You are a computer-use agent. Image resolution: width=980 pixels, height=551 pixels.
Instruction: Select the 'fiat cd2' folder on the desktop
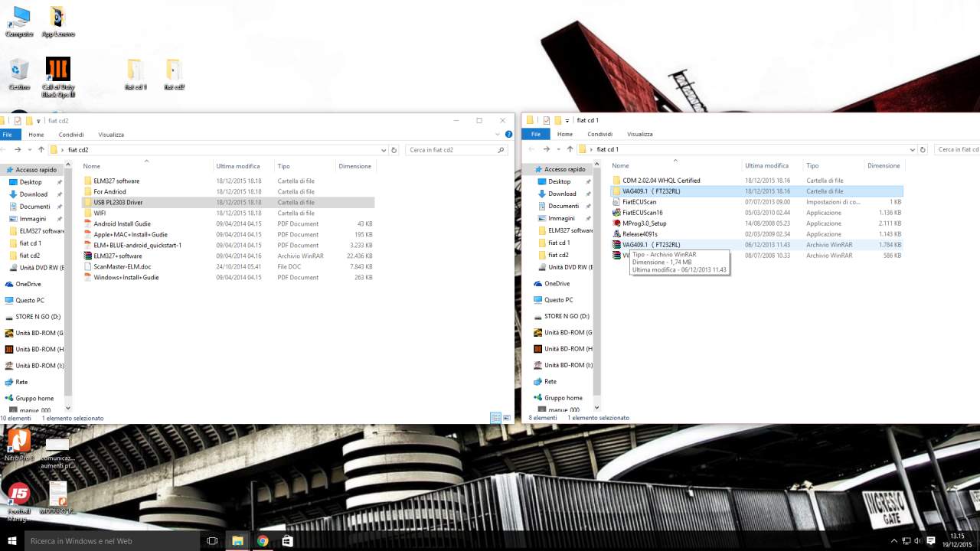174,74
